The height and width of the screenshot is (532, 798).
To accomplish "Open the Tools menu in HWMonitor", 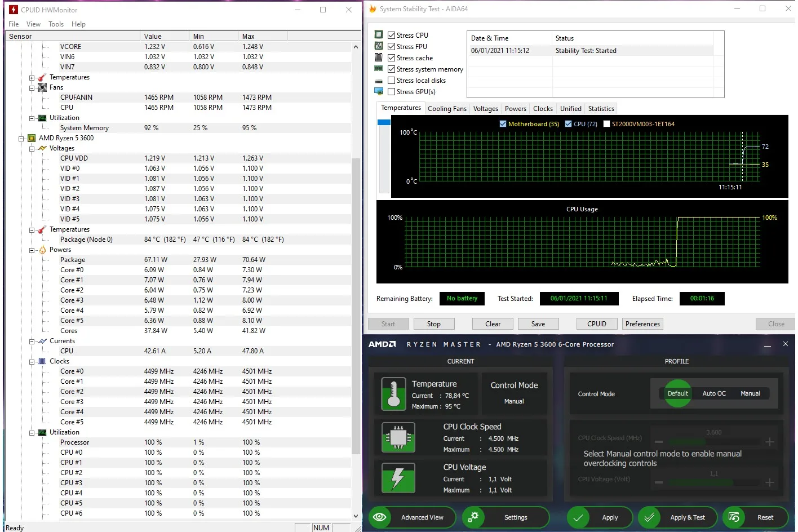I will pyautogui.click(x=56, y=24).
